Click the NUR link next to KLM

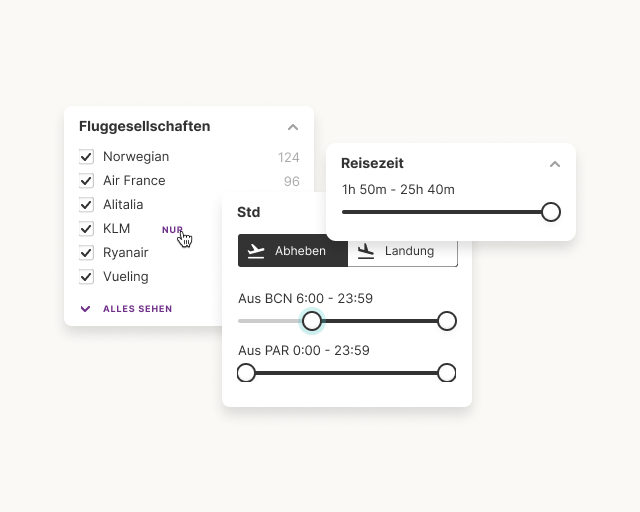pyautogui.click(x=172, y=229)
